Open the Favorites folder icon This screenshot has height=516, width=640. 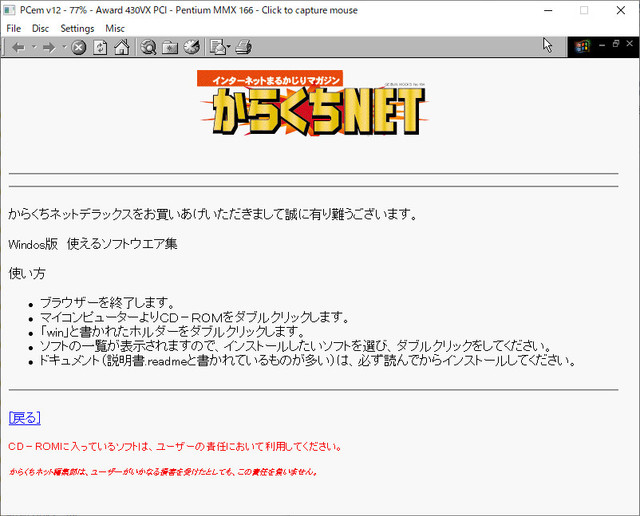click(x=170, y=47)
